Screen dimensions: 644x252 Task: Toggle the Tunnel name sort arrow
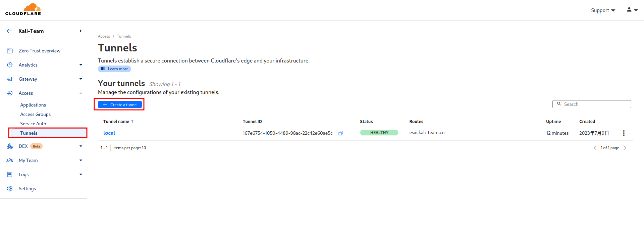click(132, 122)
